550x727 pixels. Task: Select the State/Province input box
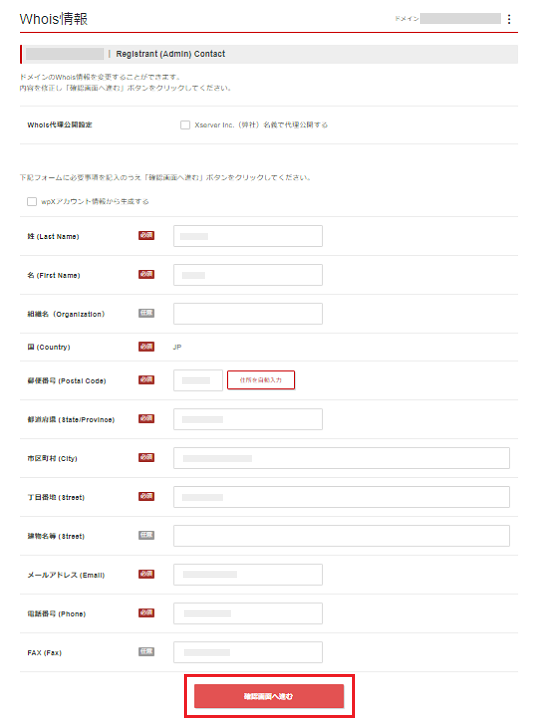pos(248,419)
